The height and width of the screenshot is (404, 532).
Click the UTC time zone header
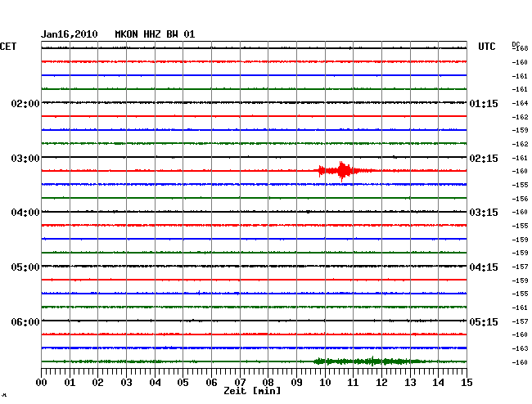click(486, 47)
